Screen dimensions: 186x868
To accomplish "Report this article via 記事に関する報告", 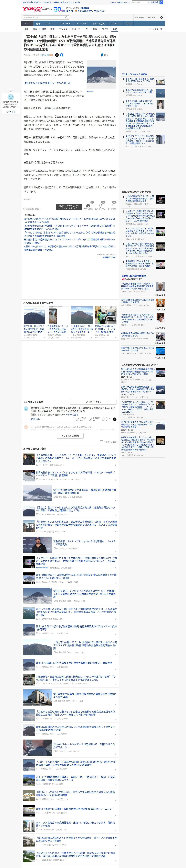I will 32,209.
